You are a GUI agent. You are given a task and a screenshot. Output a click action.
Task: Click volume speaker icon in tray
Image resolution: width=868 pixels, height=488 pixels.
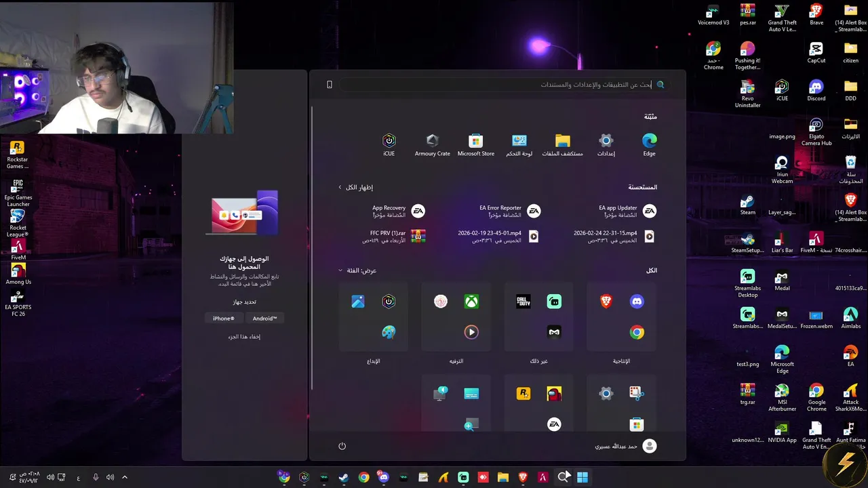coord(110,477)
